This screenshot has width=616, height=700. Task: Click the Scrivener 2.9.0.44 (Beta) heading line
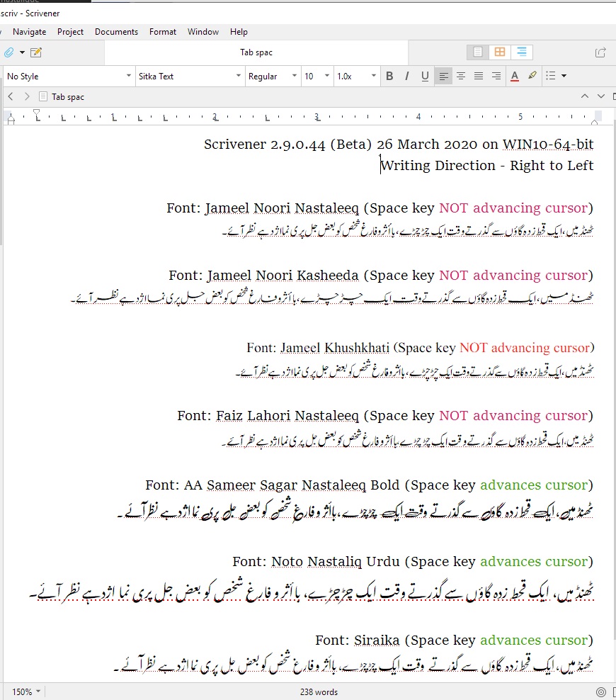(x=399, y=145)
